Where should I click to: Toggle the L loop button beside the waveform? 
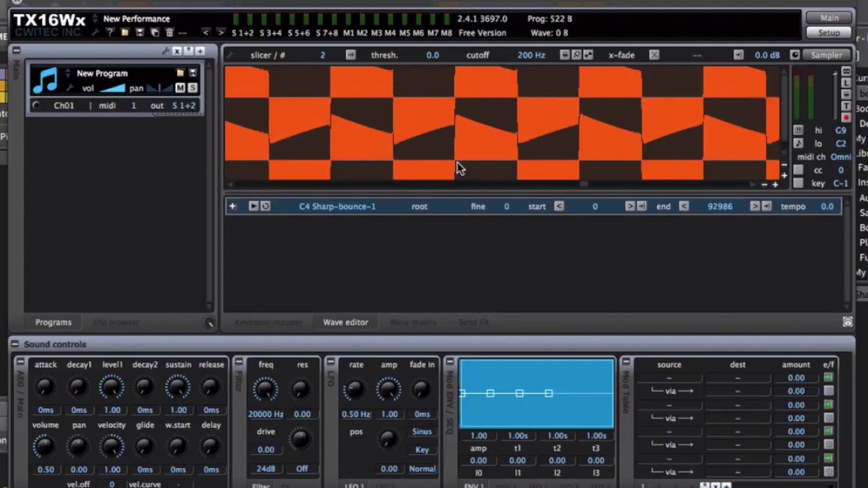pyautogui.click(x=846, y=83)
